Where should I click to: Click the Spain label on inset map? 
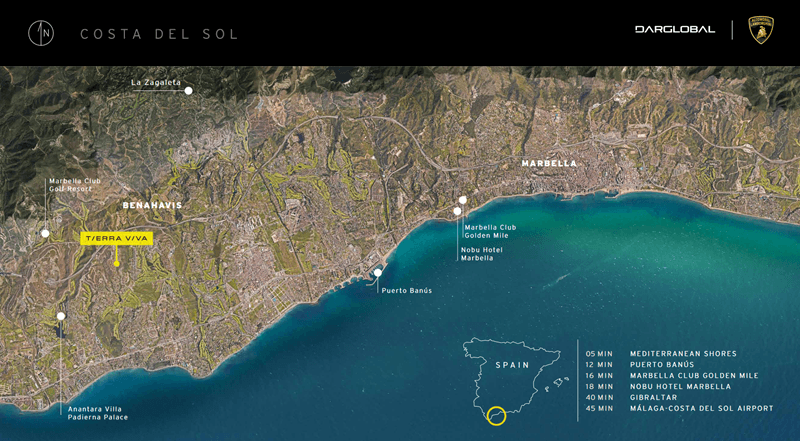pyautogui.click(x=512, y=365)
